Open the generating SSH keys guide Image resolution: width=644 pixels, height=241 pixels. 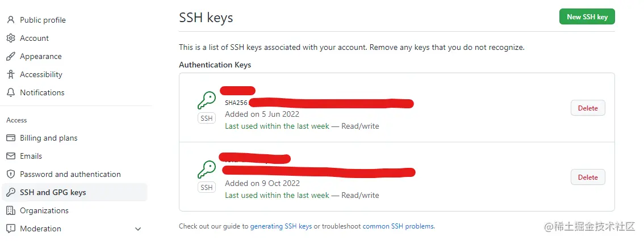point(281,226)
